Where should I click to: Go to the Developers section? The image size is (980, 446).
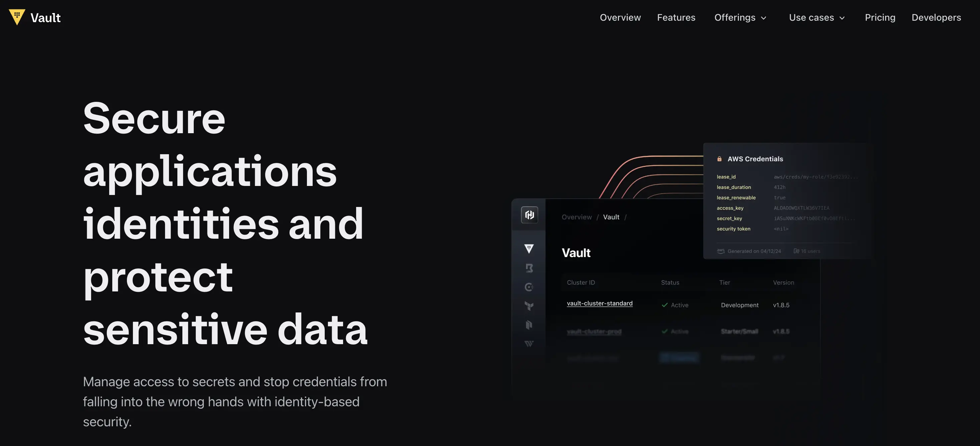point(936,17)
